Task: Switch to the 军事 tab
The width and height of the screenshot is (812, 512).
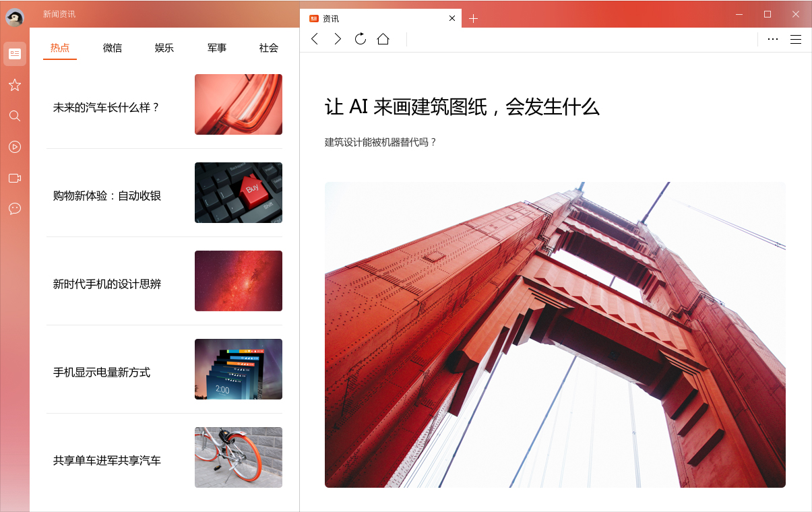Action: click(217, 48)
